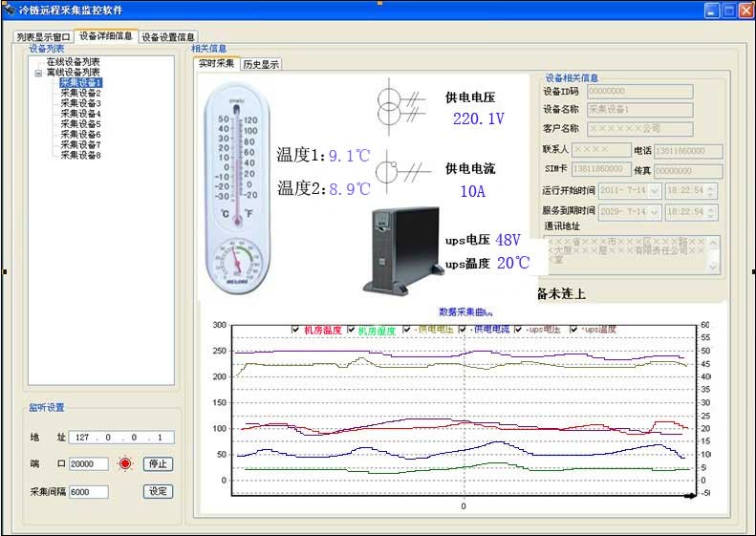Click the 设备ID码 field
This screenshot has width=756, height=536.
coord(639,91)
